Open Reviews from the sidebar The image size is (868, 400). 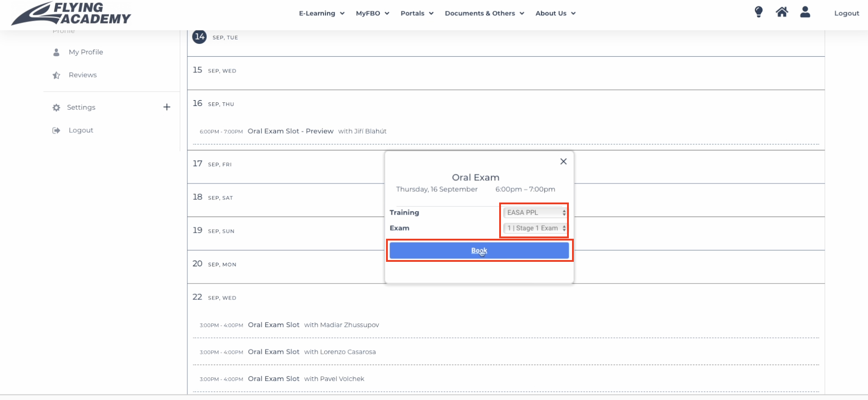coord(82,75)
